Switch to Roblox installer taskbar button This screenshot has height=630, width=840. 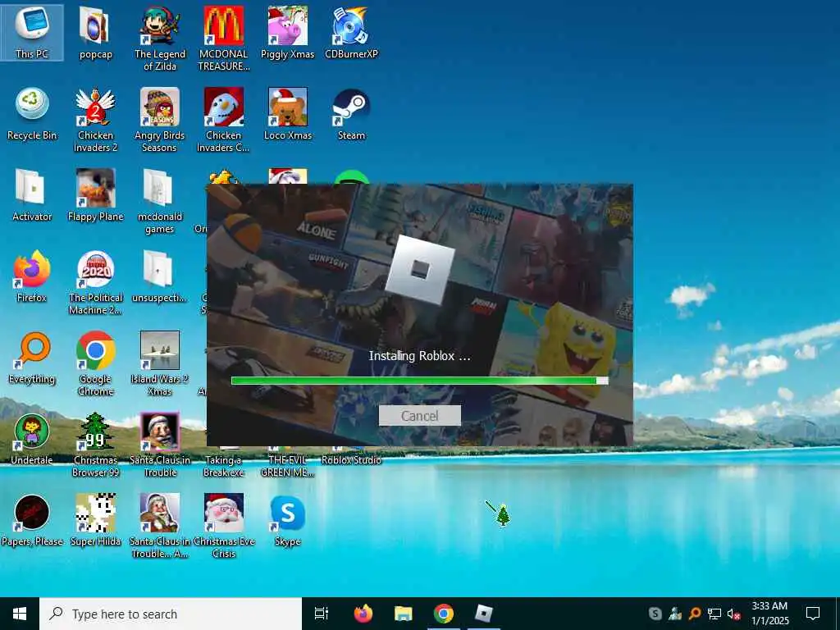(484, 614)
